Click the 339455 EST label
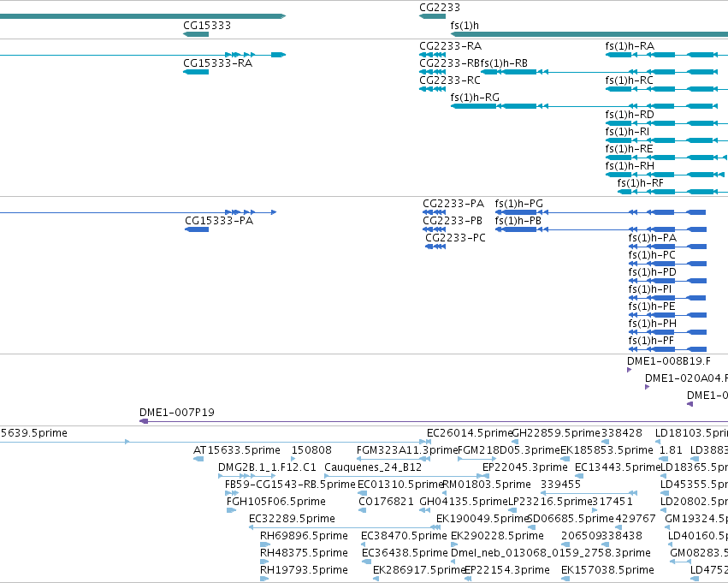The height and width of the screenshot is (583, 728). point(561,485)
